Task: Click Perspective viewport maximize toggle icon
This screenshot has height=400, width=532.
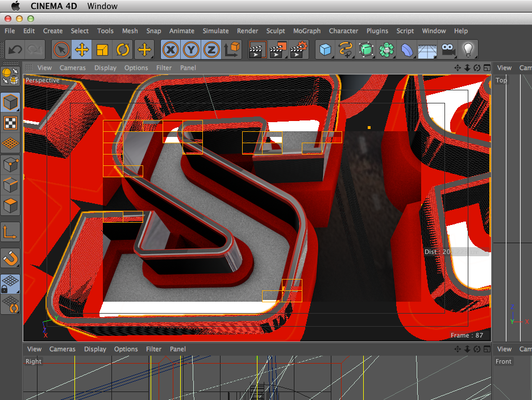Action: [x=487, y=68]
